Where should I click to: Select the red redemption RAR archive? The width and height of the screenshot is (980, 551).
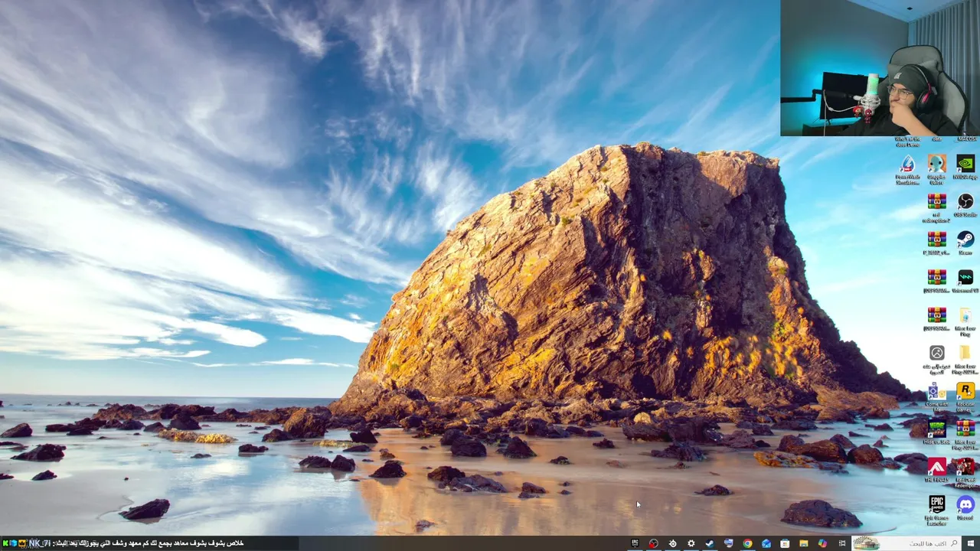click(936, 207)
